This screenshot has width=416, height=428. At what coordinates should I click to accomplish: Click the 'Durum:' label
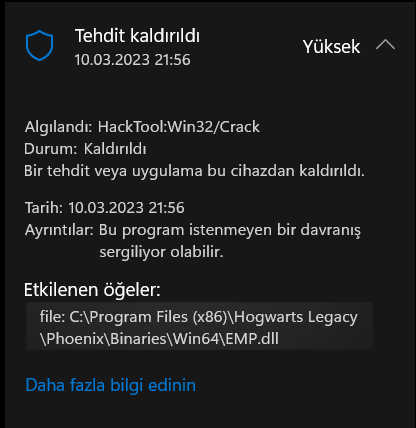click(51, 149)
